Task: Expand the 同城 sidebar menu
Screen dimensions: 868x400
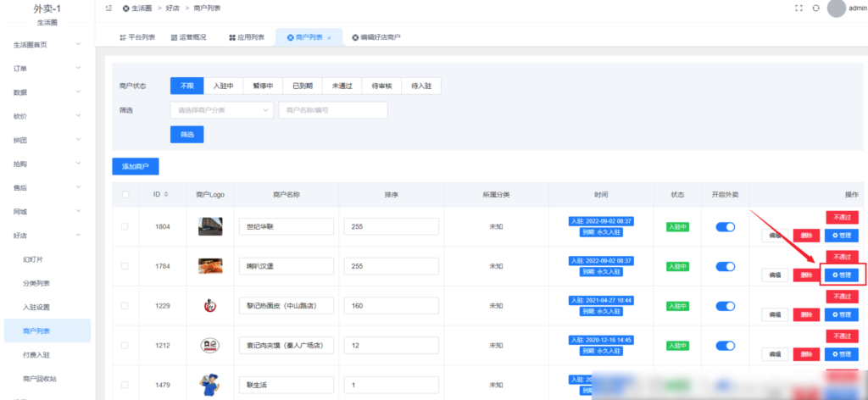Action: [x=47, y=211]
